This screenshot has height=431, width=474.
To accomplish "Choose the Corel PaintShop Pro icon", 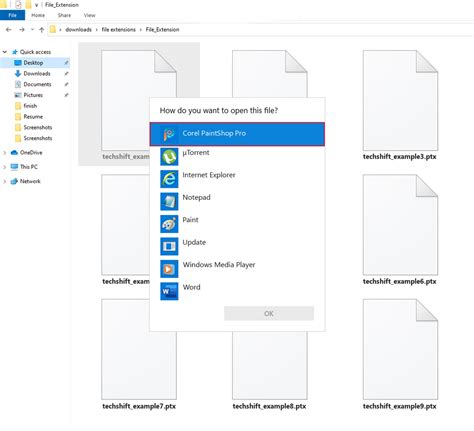I will pos(169,134).
